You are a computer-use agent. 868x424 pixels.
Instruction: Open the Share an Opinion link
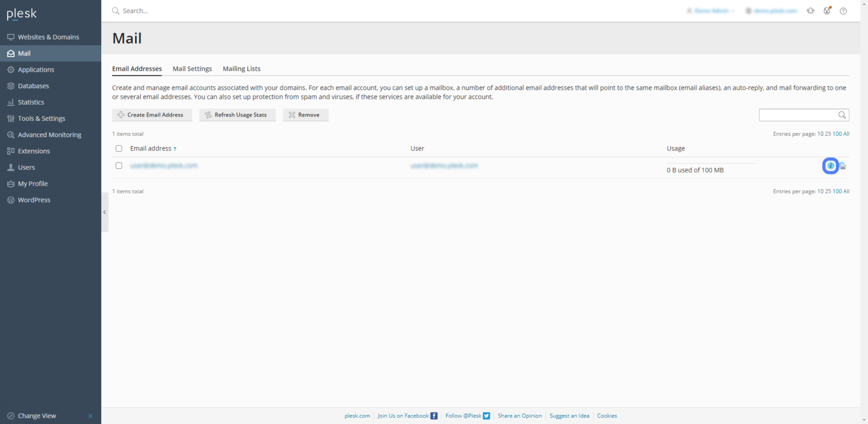[x=520, y=416]
